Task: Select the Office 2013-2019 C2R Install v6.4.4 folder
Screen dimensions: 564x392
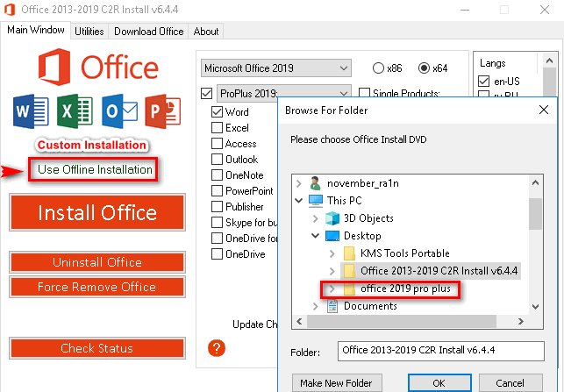Action: (439, 271)
